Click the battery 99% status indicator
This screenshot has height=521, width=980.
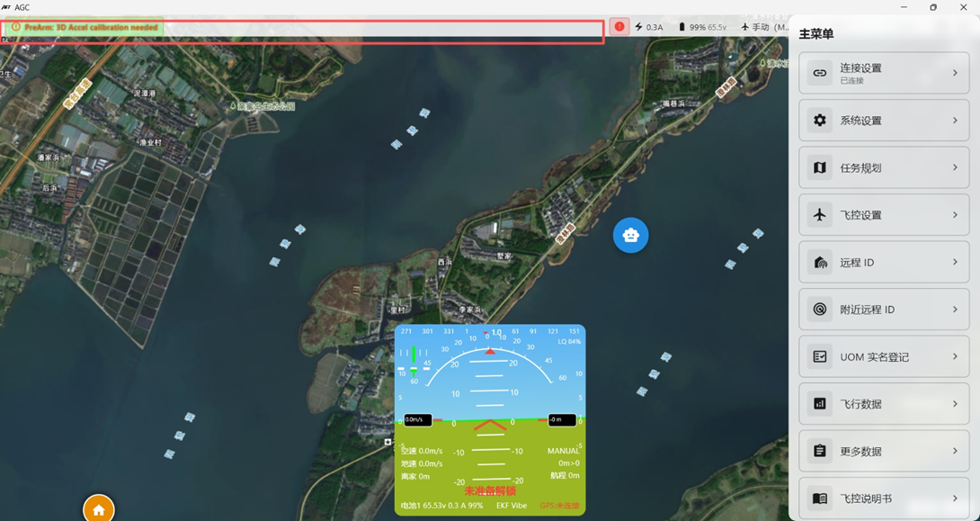[x=702, y=27]
